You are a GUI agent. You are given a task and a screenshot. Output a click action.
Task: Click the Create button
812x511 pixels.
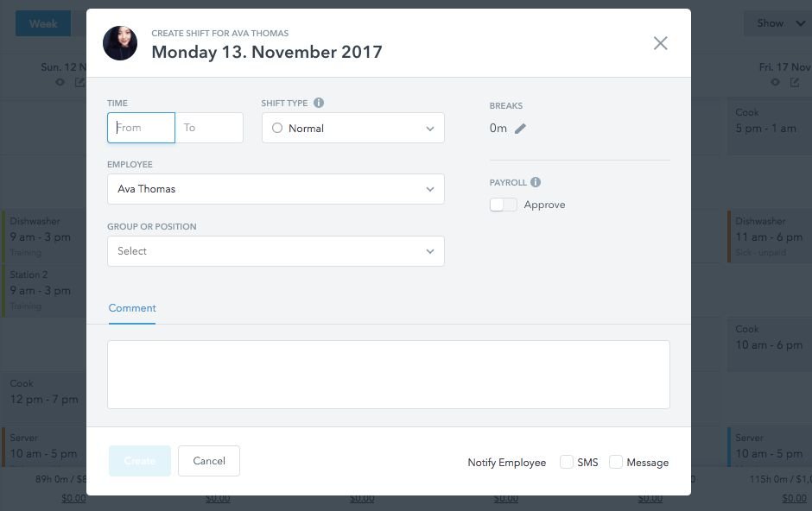[x=140, y=461]
